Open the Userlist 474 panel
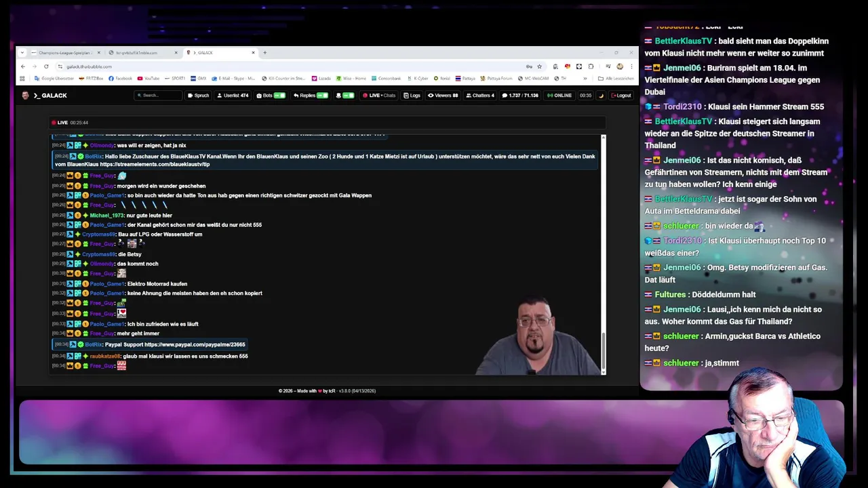 tap(233, 96)
